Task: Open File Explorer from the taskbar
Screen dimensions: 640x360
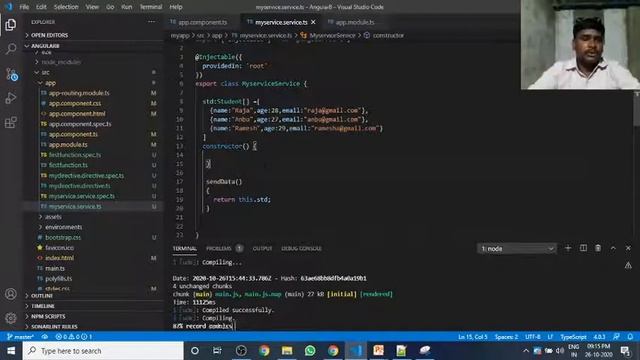Action: click(287, 351)
